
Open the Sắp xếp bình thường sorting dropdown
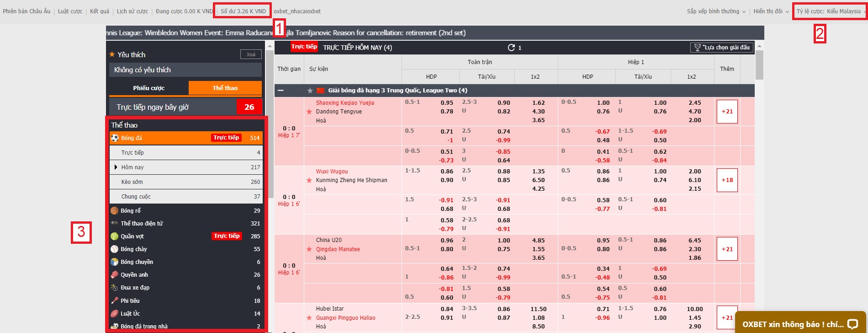(716, 11)
